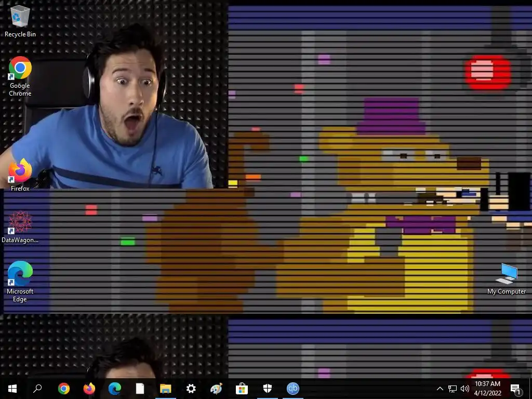Select the DataWagon desktop shortcut

pos(20,228)
